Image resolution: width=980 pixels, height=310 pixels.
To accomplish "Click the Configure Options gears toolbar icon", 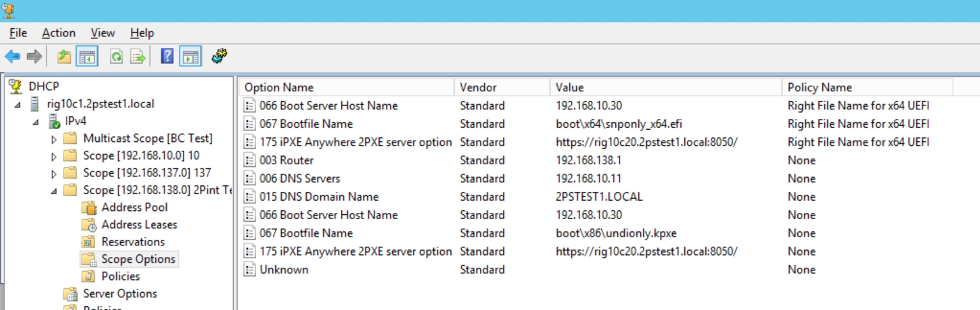I will (x=220, y=57).
